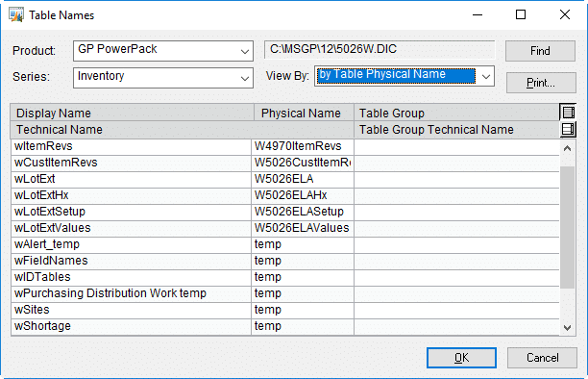Screen dimensions: 588x379
Task: Click the Find button
Action: click(540, 51)
